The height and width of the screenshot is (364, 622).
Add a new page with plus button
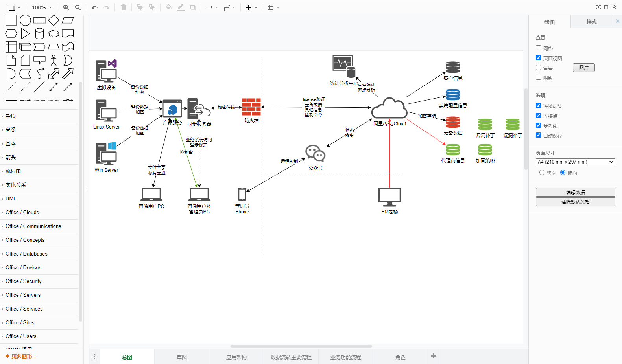click(434, 356)
